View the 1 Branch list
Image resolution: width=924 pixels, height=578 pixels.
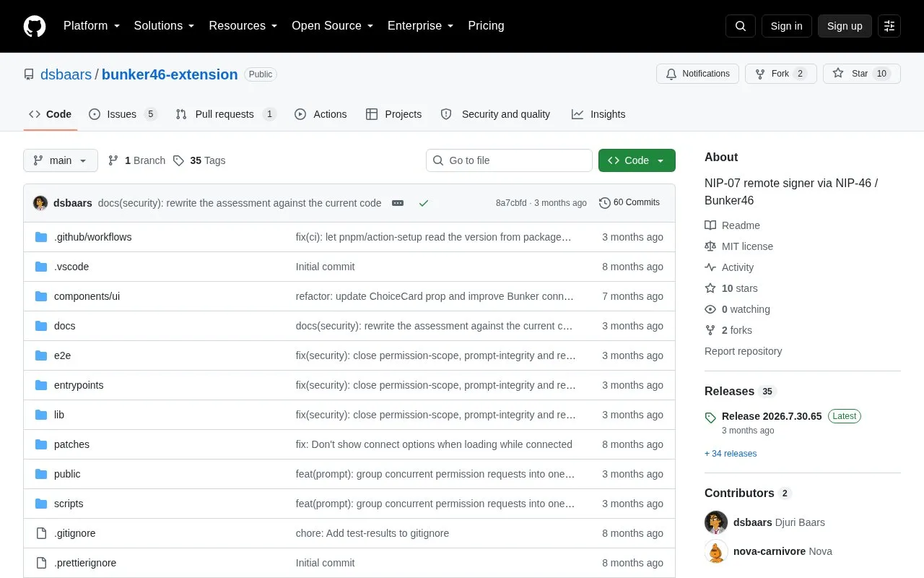tap(136, 160)
